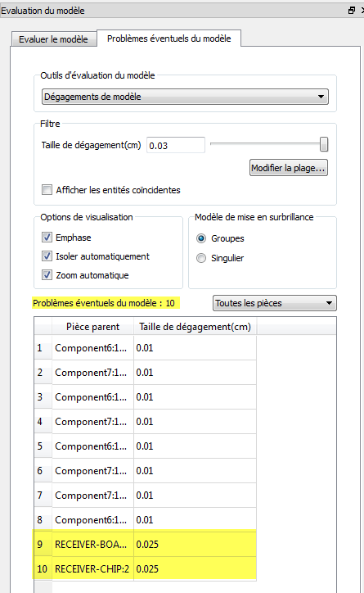Enable Afficher les entités coïncidentes checkbox
The height and width of the screenshot is (593, 364).
point(47,189)
